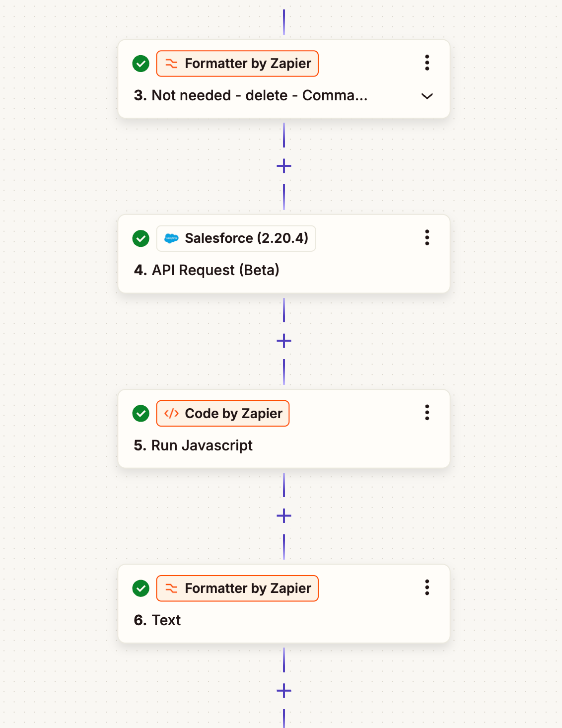Open three-dot menu for step 3 Formatter
Screen dimensions: 562x728
427,63
